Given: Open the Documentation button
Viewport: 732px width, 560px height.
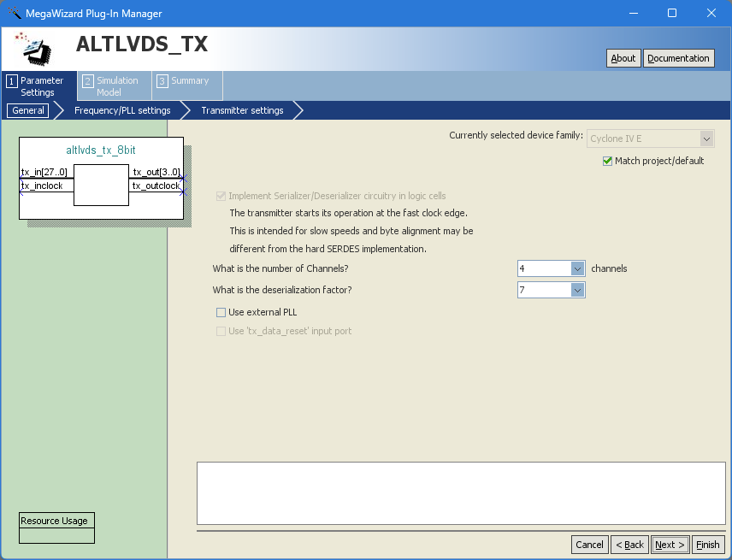Looking at the screenshot, I should click(678, 58).
